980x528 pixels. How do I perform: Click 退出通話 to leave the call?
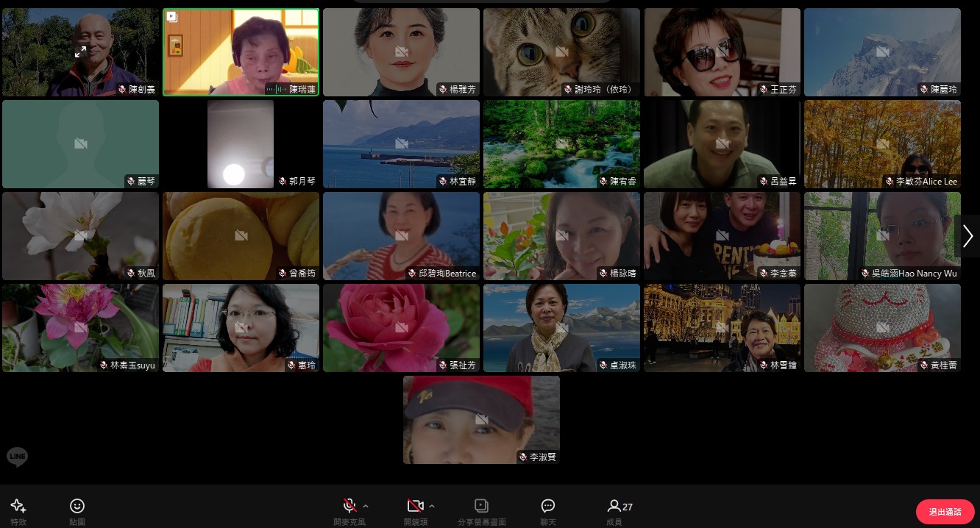[x=945, y=512]
